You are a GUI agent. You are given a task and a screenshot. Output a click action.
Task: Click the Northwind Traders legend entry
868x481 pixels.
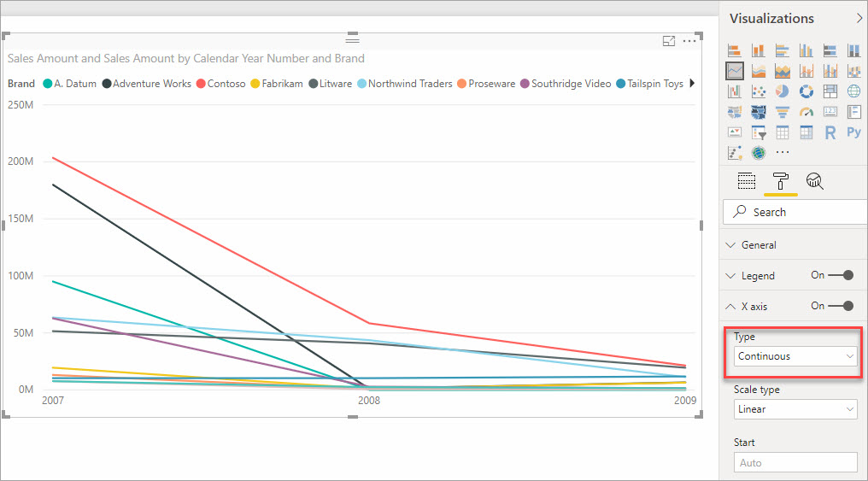click(x=405, y=84)
